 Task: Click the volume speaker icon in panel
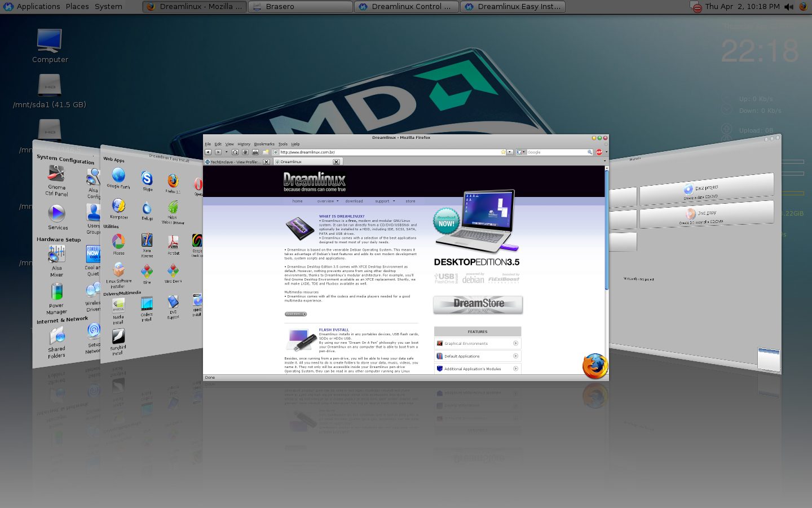pos(789,7)
